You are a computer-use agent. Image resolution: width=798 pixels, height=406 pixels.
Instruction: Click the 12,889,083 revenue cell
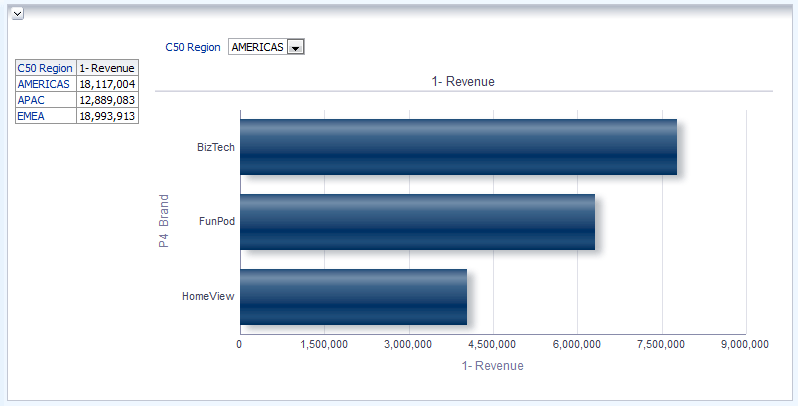(x=107, y=100)
